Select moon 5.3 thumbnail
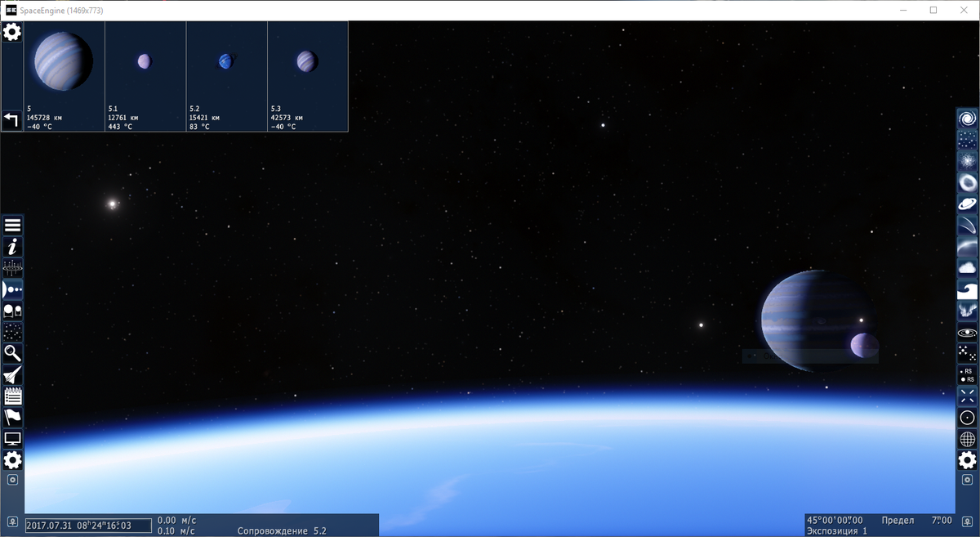Image resolution: width=980 pixels, height=537 pixels. click(x=307, y=76)
